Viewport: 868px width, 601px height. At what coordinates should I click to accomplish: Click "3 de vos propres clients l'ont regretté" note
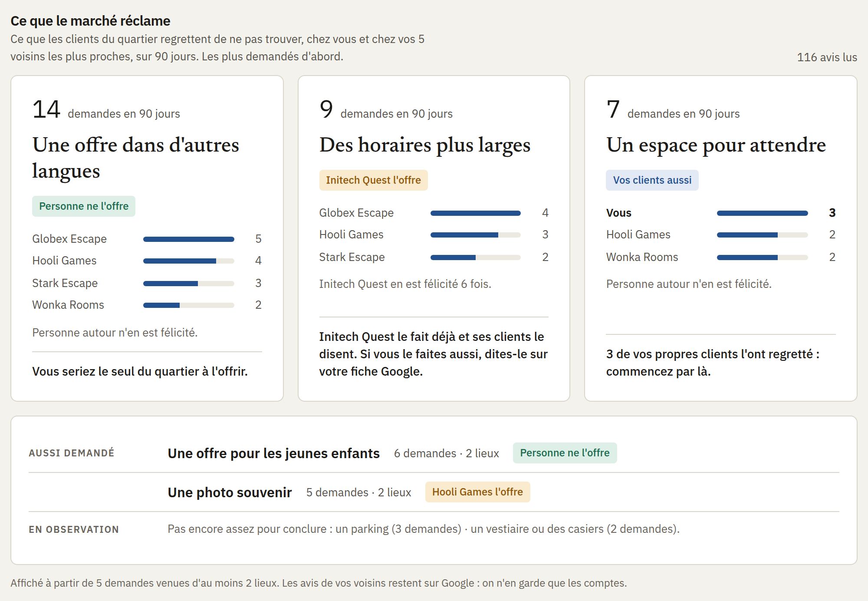click(x=713, y=363)
